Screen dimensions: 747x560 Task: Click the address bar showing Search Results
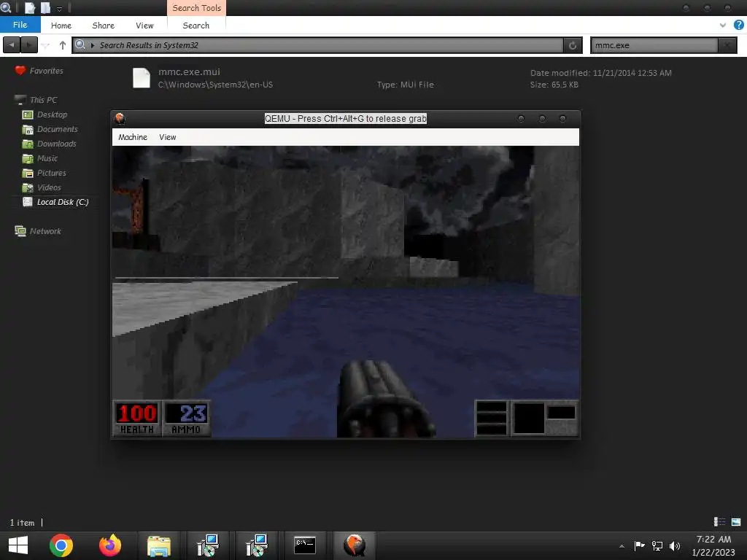(x=318, y=45)
